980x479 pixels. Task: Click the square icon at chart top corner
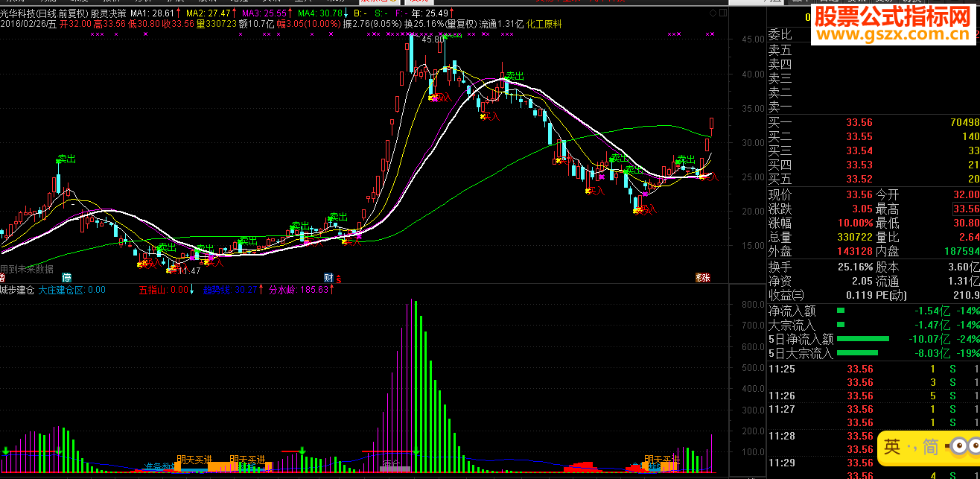[x=724, y=13]
